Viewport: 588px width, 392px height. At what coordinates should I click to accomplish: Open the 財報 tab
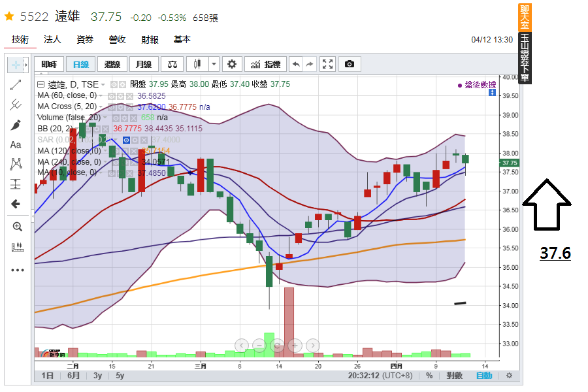[x=150, y=39]
